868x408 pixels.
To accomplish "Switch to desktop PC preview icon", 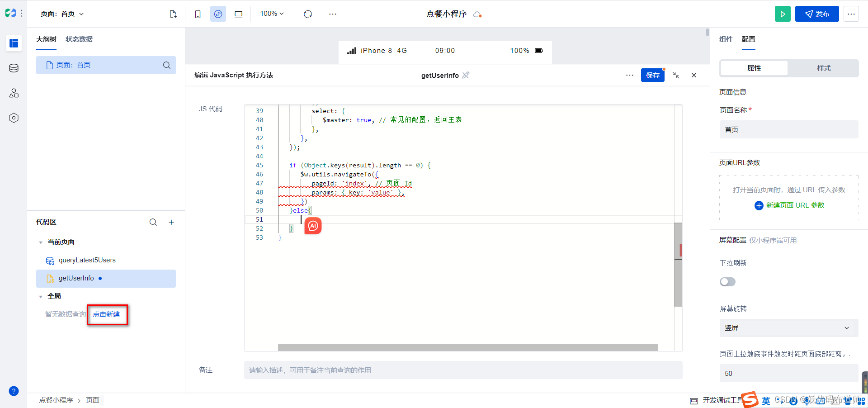I will pyautogui.click(x=239, y=14).
